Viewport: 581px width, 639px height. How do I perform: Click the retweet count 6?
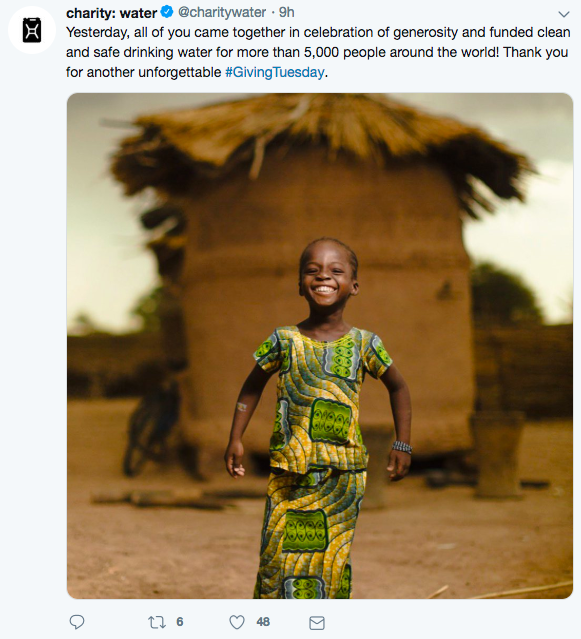180,622
